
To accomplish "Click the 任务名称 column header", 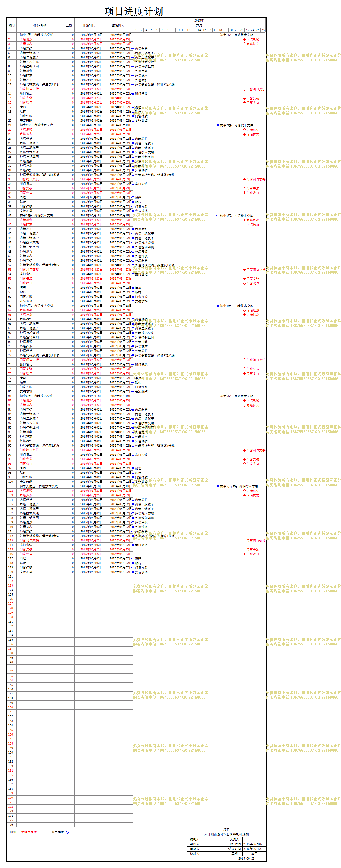I will 40,25.
